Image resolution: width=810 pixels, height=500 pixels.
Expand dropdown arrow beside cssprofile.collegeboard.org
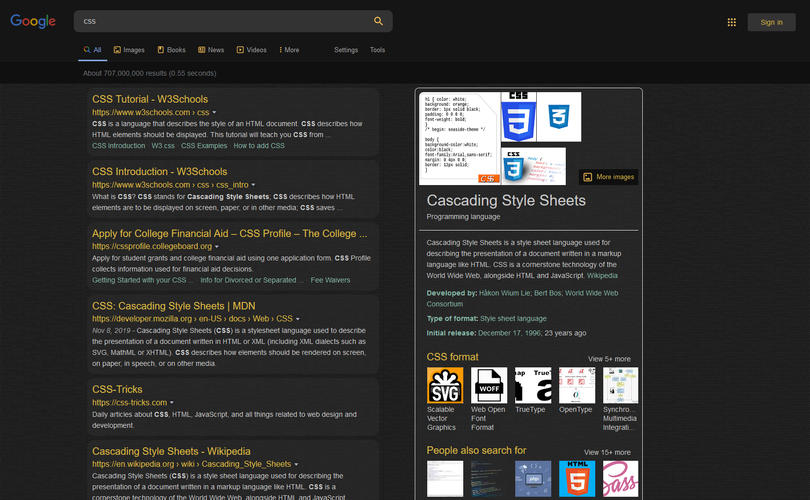coord(216,246)
